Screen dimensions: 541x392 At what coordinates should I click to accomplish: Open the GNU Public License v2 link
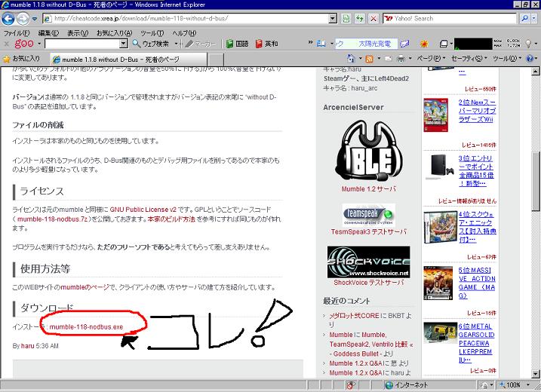click(143, 210)
